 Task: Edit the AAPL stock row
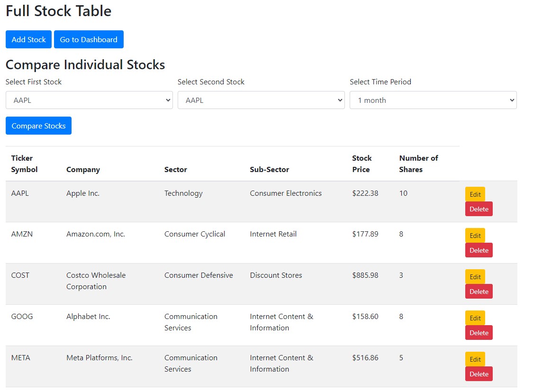coord(475,194)
